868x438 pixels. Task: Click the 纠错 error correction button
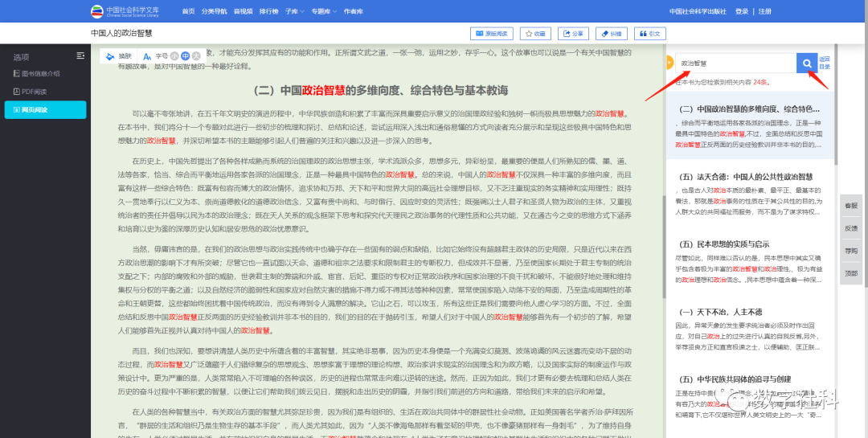pos(611,34)
